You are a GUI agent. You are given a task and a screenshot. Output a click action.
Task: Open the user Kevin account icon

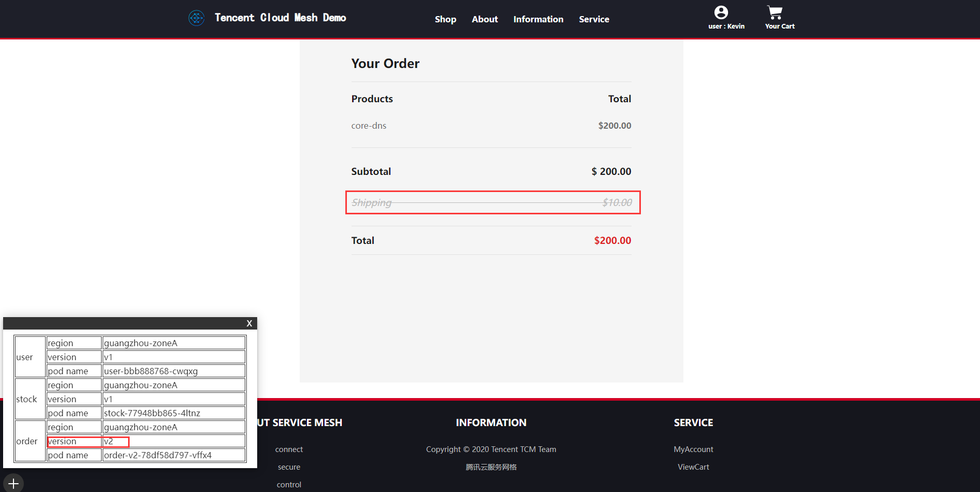point(721,12)
